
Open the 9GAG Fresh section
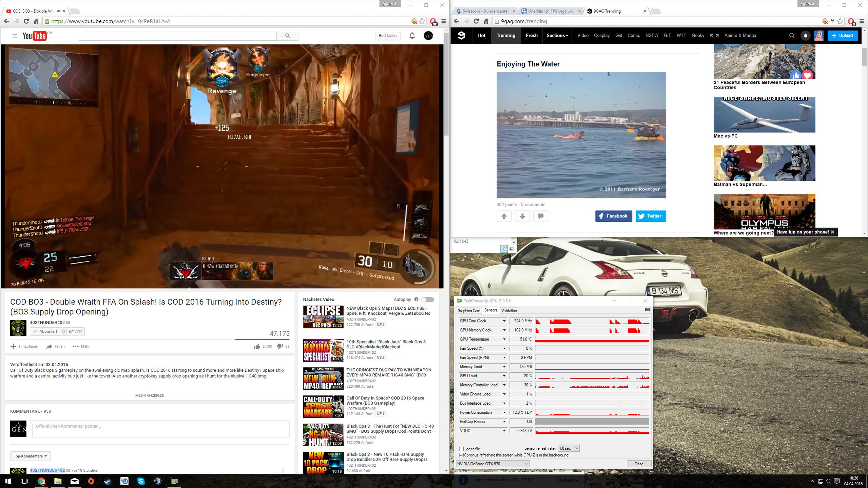pos(532,35)
